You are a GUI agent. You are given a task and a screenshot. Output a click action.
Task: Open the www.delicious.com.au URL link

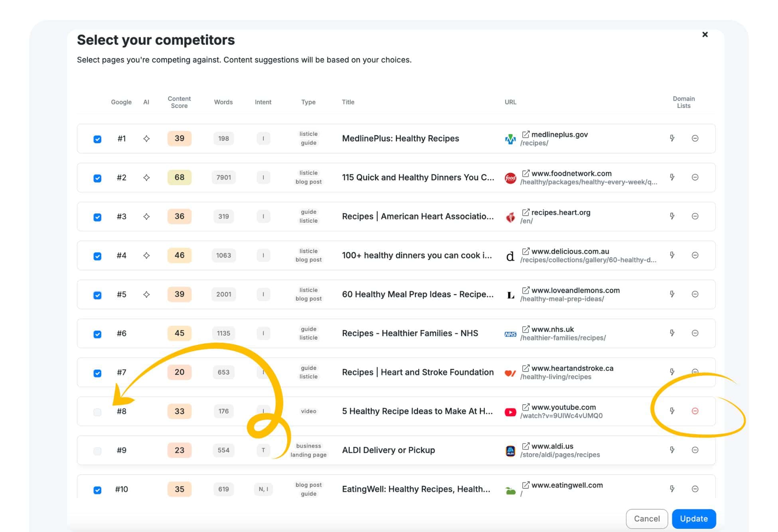[570, 251]
